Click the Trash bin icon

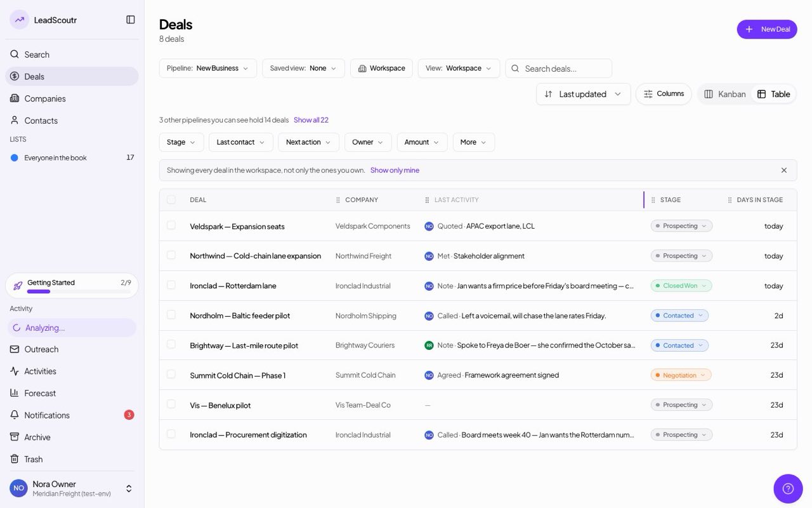click(15, 458)
